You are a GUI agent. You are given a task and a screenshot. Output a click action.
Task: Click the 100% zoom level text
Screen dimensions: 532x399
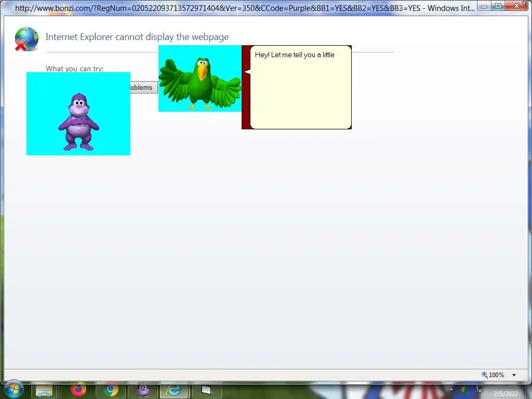tap(496, 375)
